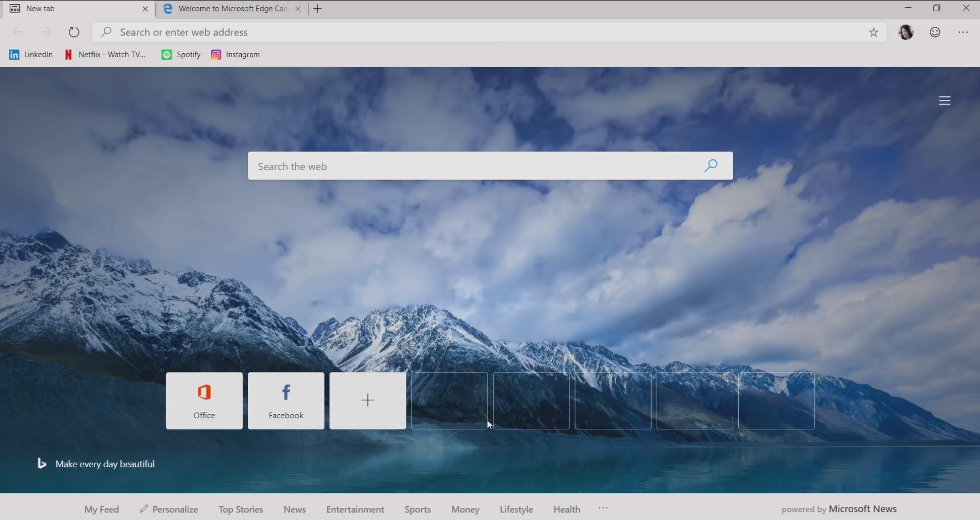Send feedback via the smiley icon
Image resolution: width=980 pixels, height=520 pixels.
[935, 32]
